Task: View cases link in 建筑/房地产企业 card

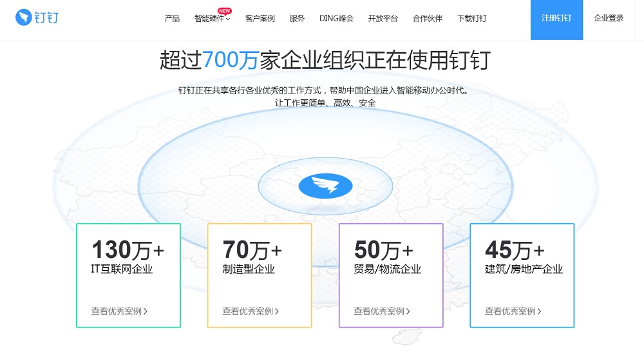Action: [x=513, y=311]
